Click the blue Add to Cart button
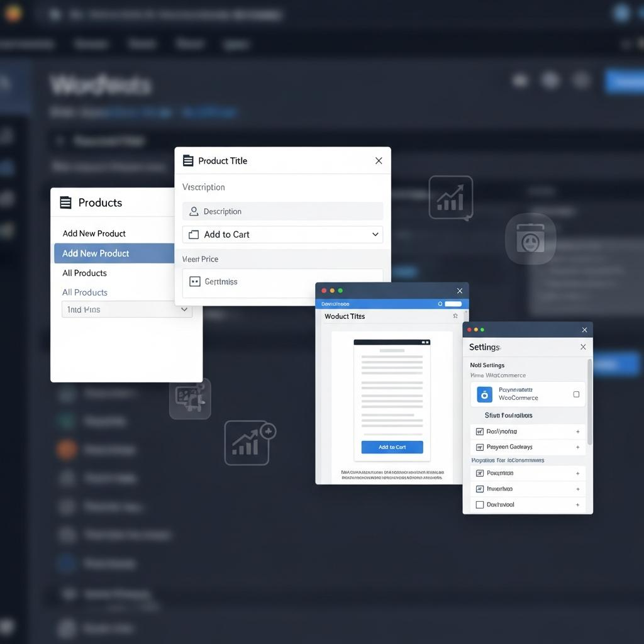The image size is (644, 644). [392, 447]
